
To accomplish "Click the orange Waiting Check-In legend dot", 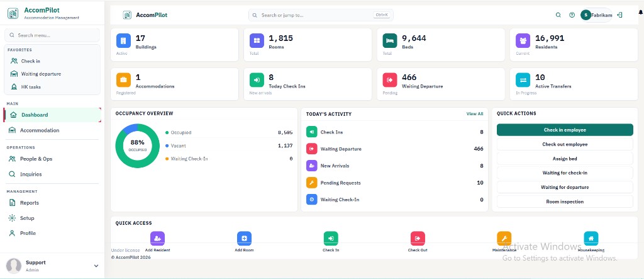I will [167, 159].
